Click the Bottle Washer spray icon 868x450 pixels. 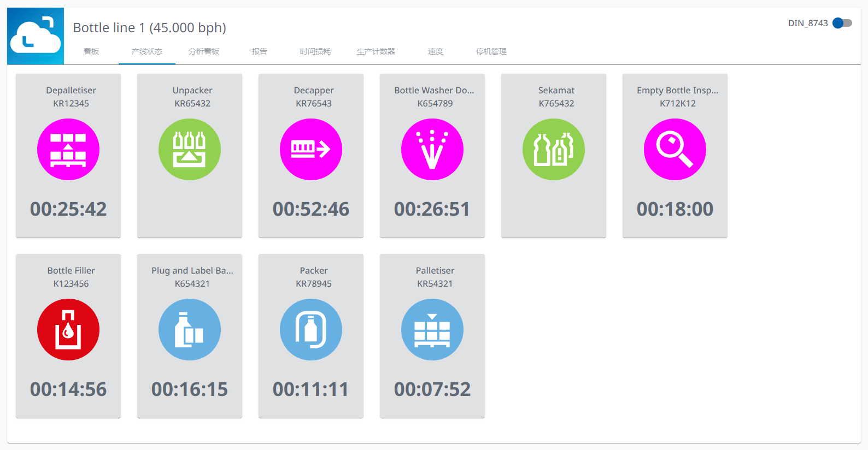432,149
